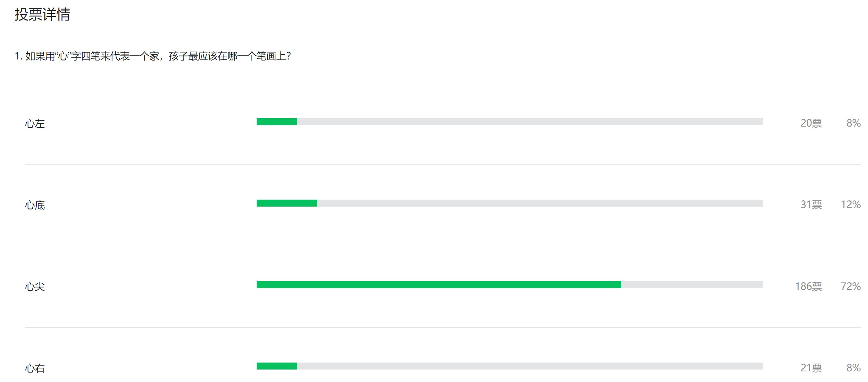Click the 投票详情 heading
868x382 pixels.
click(42, 15)
